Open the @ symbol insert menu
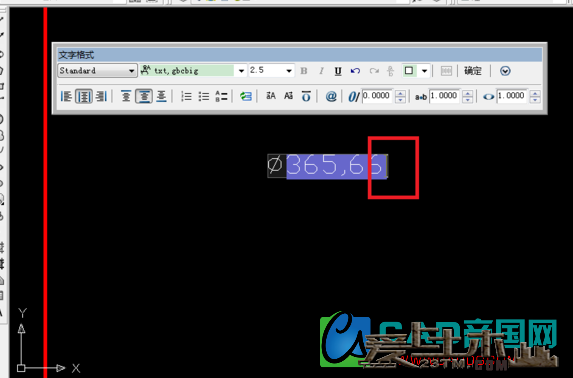The height and width of the screenshot is (378, 573). [x=331, y=97]
